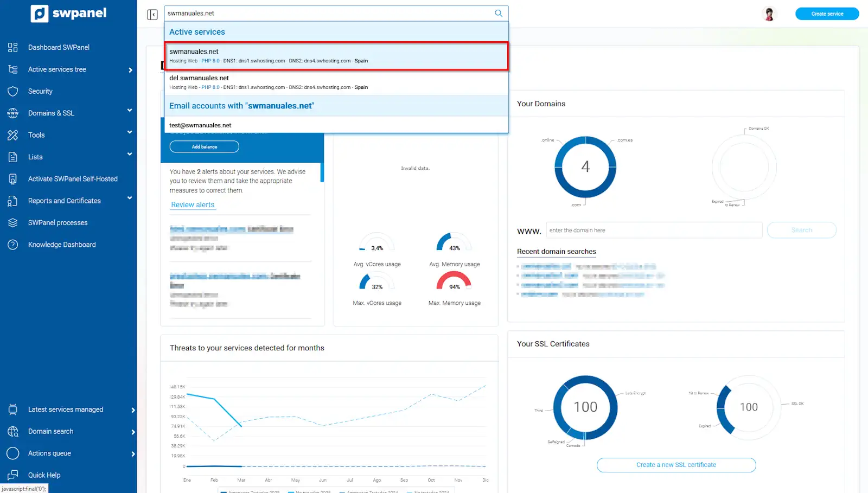Expand the Active services tree arrow
The height and width of the screenshot is (493, 868).
131,70
